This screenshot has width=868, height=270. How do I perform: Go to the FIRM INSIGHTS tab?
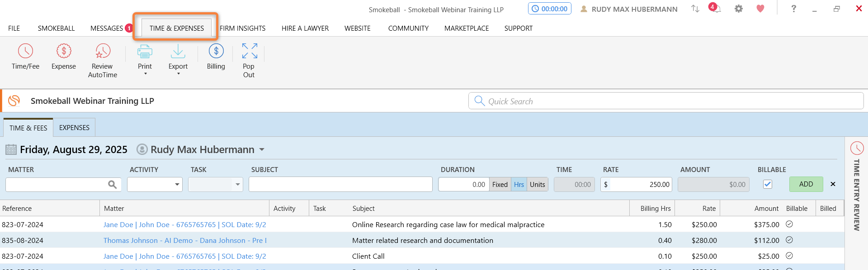(243, 28)
